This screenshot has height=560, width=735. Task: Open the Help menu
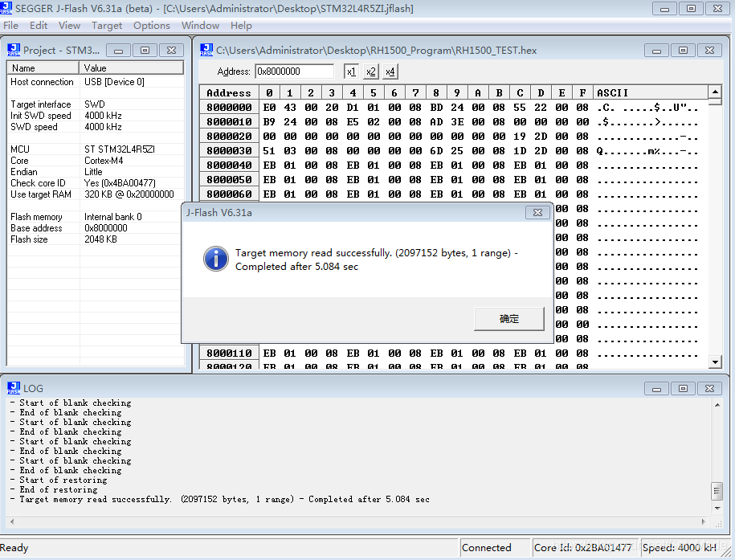click(241, 26)
